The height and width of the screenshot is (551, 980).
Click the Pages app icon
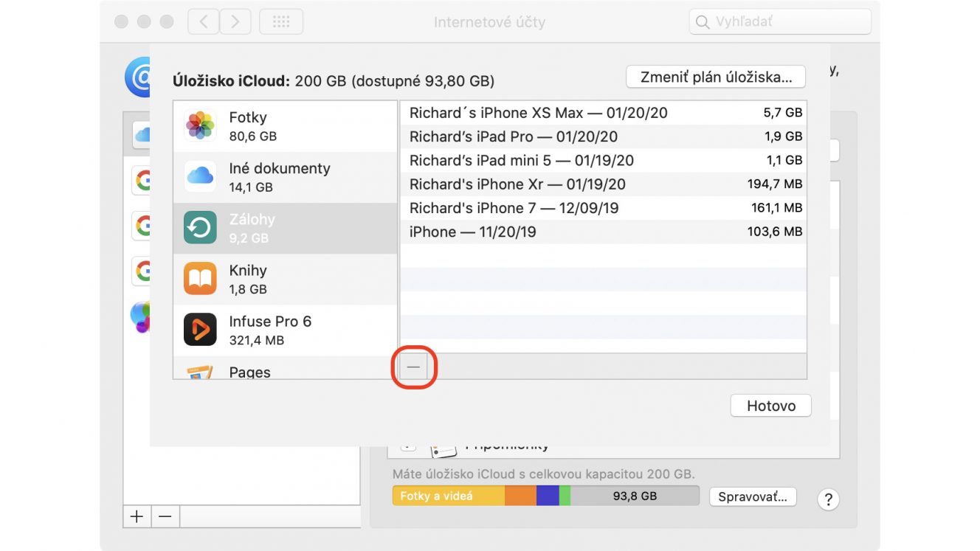(x=200, y=372)
